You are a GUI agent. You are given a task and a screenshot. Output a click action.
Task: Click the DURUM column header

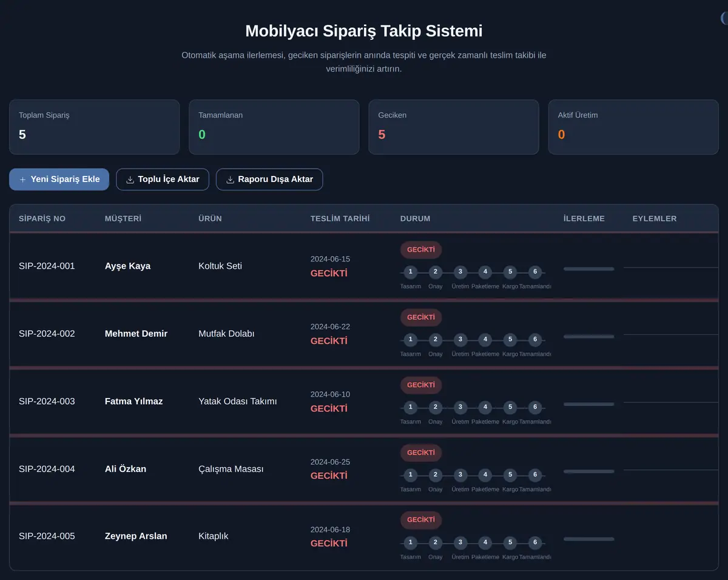tap(415, 218)
